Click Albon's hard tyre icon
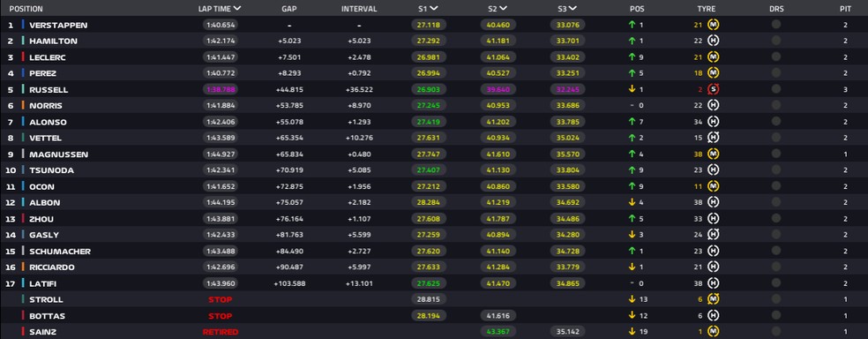The height and width of the screenshot is (339, 868). click(x=714, y=203)
